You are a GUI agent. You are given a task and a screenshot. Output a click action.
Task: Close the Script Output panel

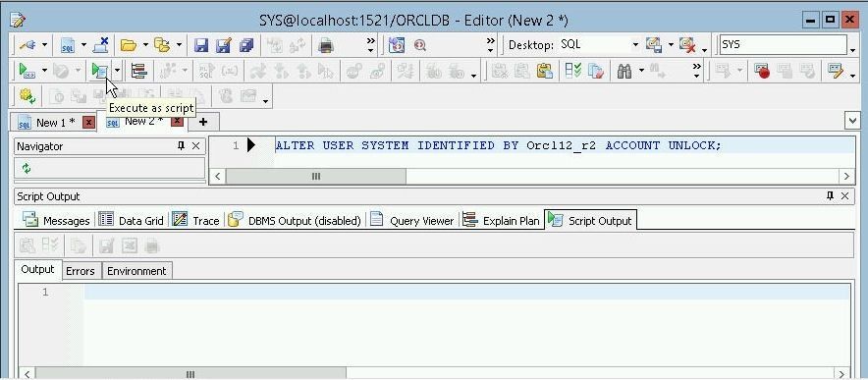tap(844, 195)
